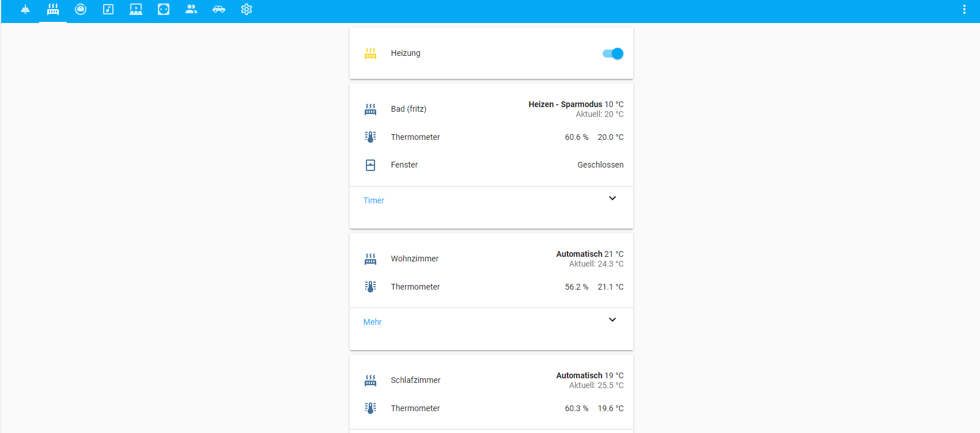Image resolution: width=980 pixels, height=433 pixels.
Task: Open the Bad (fritz) thermostat entity
Action: click(491, 109)
